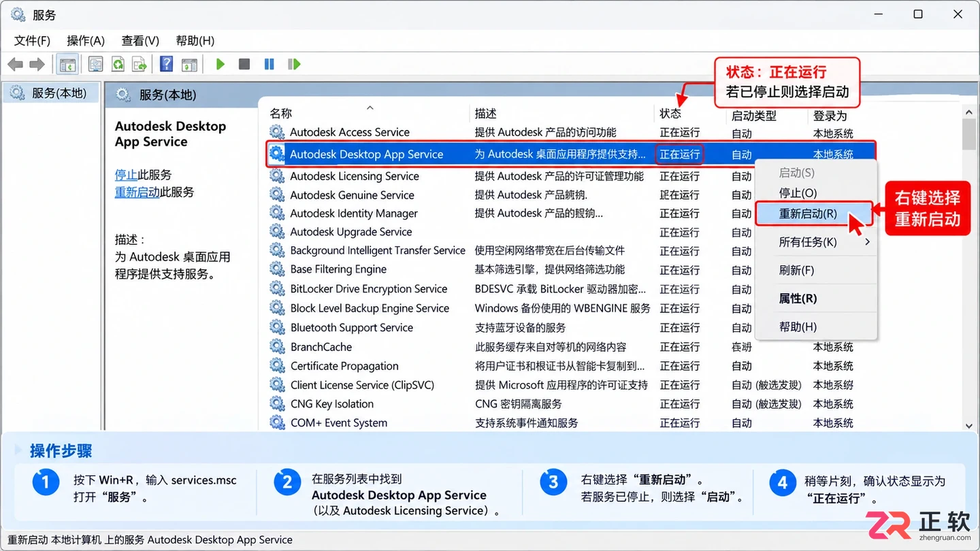980x551 pixels.
Task: Open the 查看(V) menu
Action: click(140, 41)
